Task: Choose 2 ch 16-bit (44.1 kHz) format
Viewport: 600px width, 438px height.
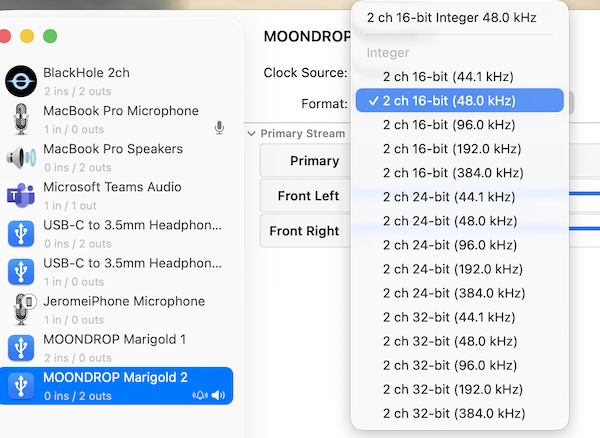Action: tap(460, 77)
